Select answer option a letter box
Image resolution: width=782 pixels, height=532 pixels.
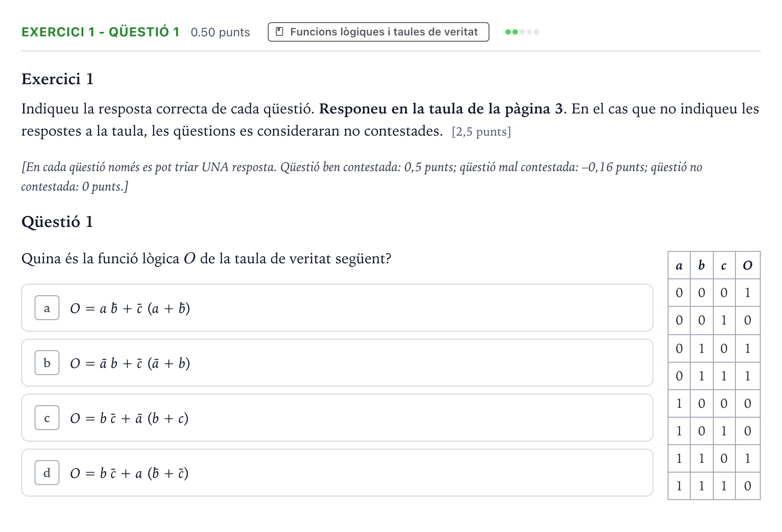click(x=47, y=308)
